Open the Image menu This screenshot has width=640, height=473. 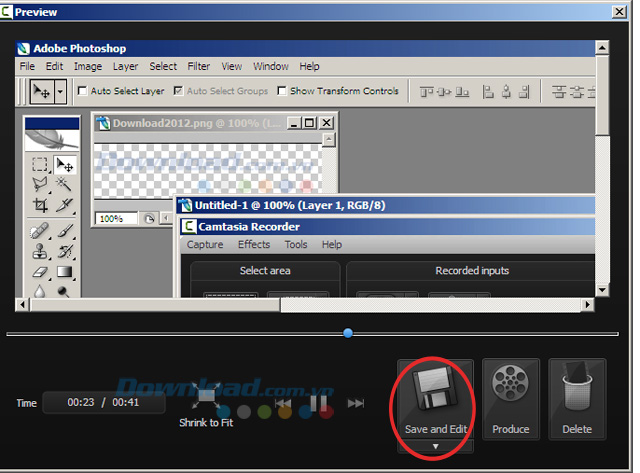[x=88, y=66]
